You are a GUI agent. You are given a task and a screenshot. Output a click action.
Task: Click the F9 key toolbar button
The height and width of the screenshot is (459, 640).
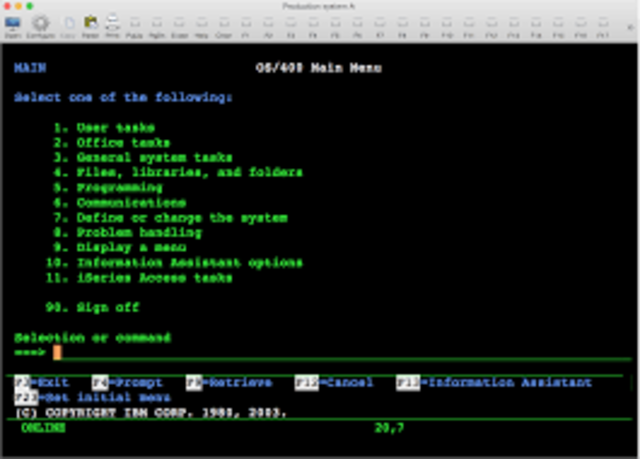[x=424, y=27]
